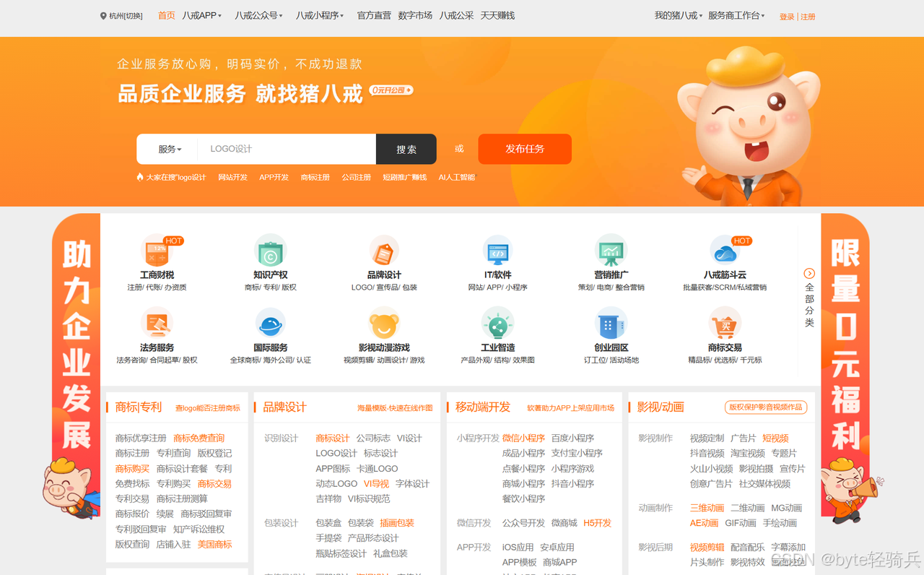Image resolution: width=924 pixels, height=575 pixels.
Task: Click 版权保护影音视频作品 button
Action: [766, 407]
